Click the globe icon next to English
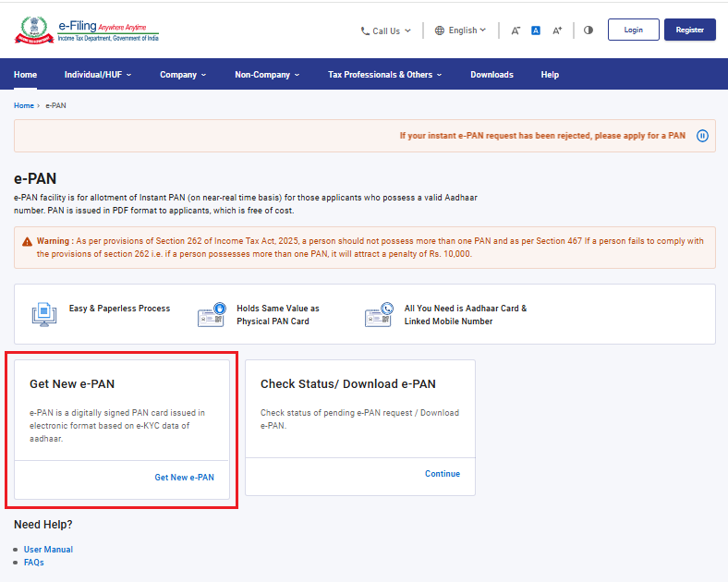 coord(439,30)
